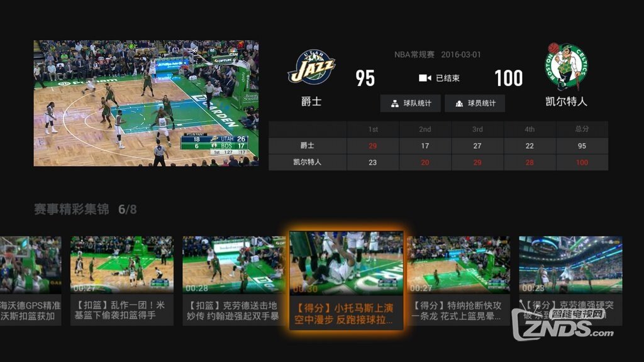Click the 1st quarter column header

click(x=373, y=129)
